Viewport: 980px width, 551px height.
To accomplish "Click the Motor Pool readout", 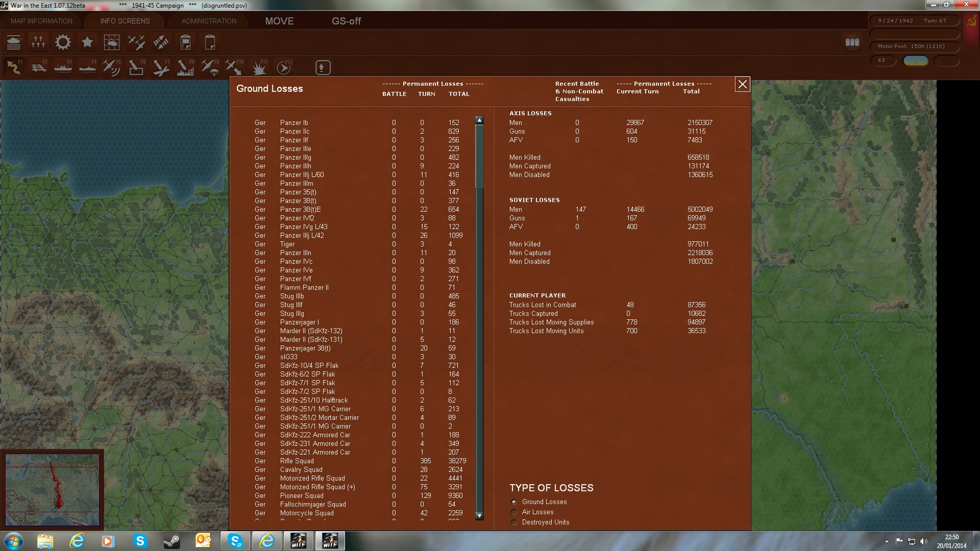I will click(914, 46).
